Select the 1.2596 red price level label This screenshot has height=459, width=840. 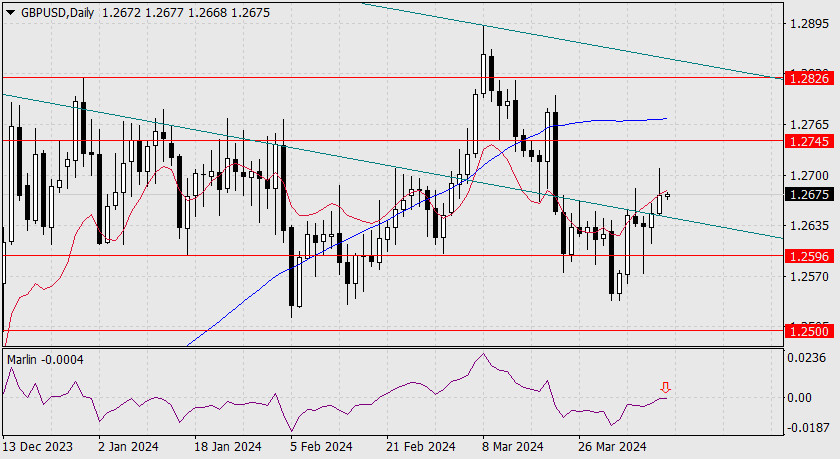[x=811, y=257]
